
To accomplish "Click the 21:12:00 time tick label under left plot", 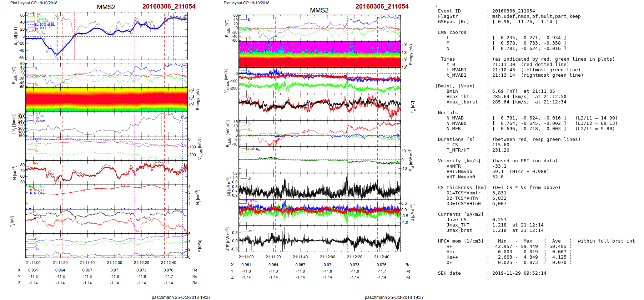I will tap(114, 263).
